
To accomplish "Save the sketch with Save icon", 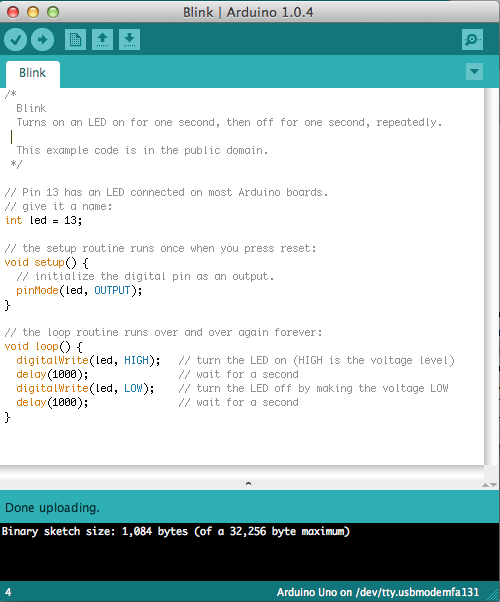I will [x=129, y=40].
